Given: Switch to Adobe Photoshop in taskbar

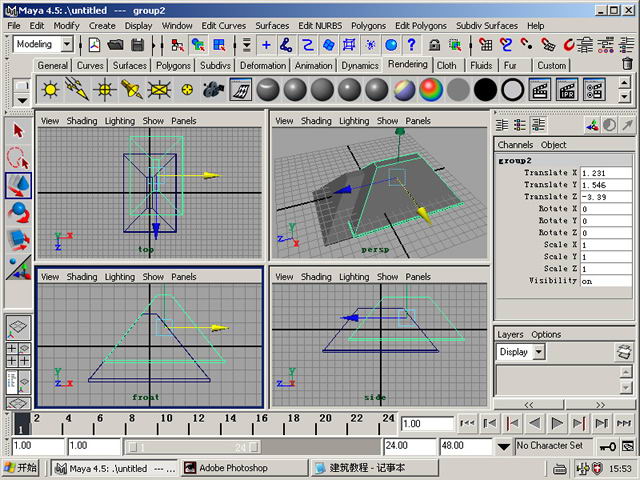Looking at the screenshot, I should (244, 468).
